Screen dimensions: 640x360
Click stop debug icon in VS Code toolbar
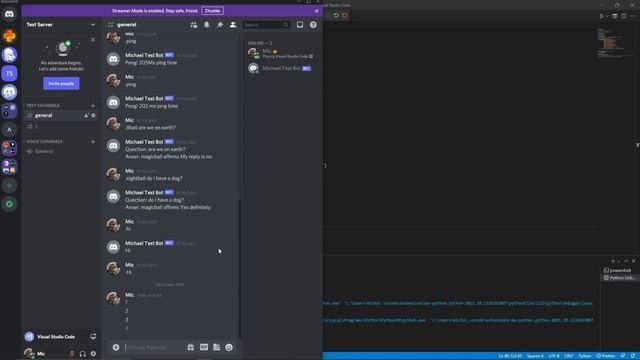pyautogui.click(x=345, y=16)
